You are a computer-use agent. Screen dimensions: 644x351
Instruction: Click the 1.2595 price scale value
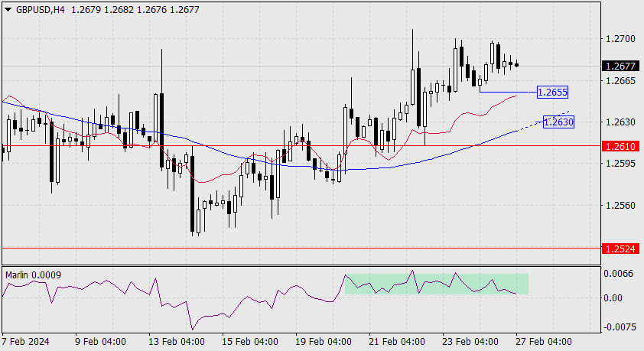click(620, 164)
